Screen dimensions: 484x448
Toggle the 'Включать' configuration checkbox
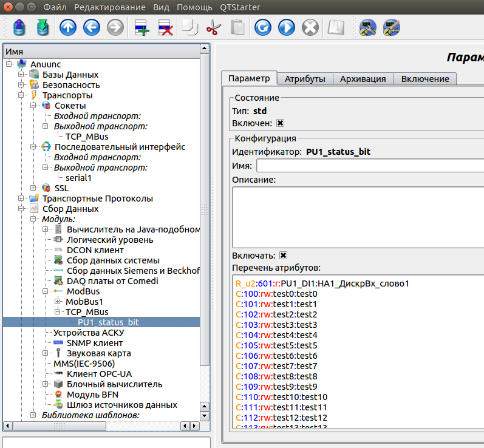click(x=283, y=256)
